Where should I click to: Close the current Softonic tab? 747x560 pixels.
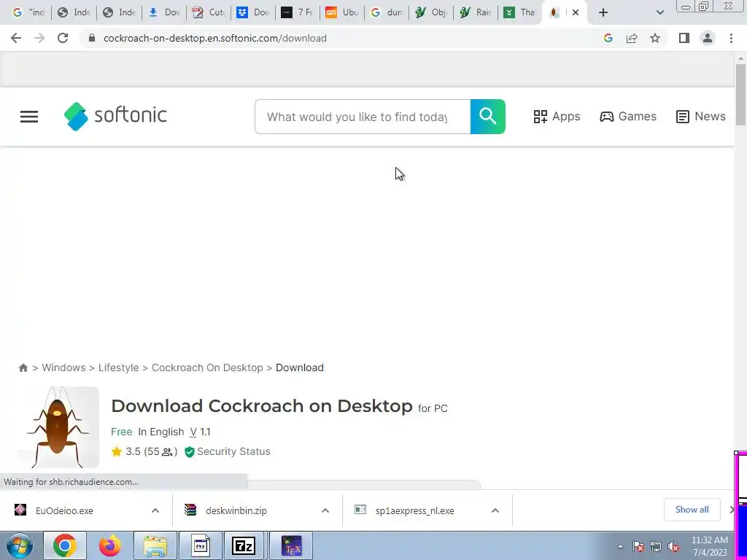pyautogui.click(x=576, y=12)
